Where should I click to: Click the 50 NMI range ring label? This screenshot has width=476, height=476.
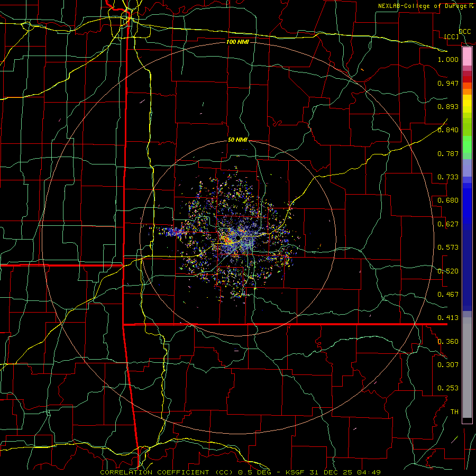pyautogui.click(x=237, y=140)
